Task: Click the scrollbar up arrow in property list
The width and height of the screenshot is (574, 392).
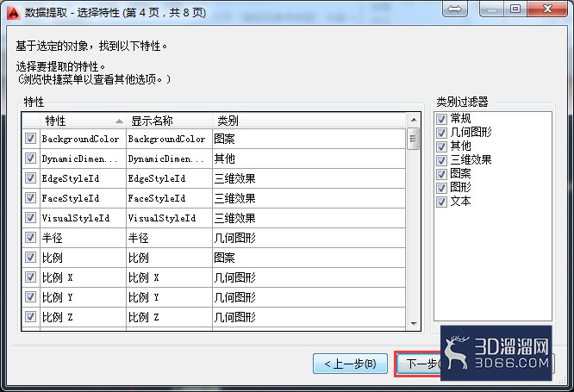Action: pos(414,120)
